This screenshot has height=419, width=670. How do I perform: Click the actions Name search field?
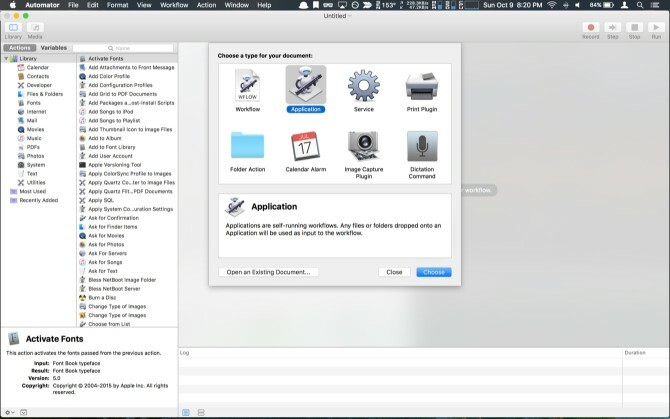tap(123, 48)
